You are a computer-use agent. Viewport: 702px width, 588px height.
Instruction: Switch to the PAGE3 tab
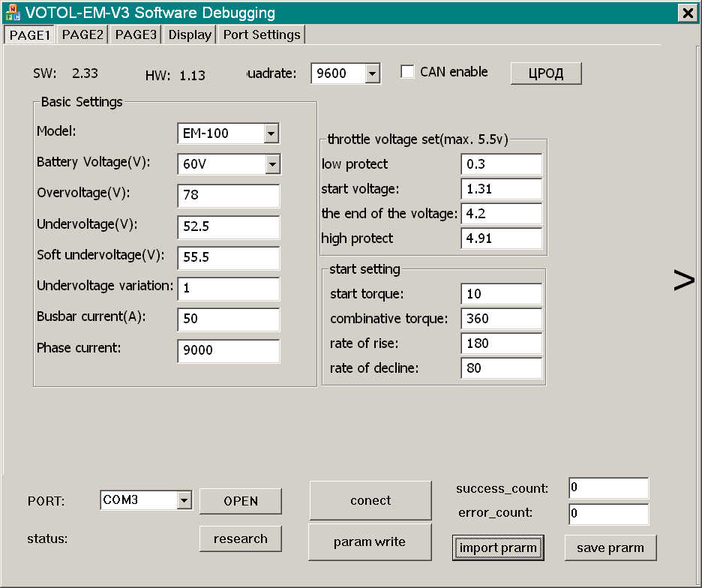(136, 34)
